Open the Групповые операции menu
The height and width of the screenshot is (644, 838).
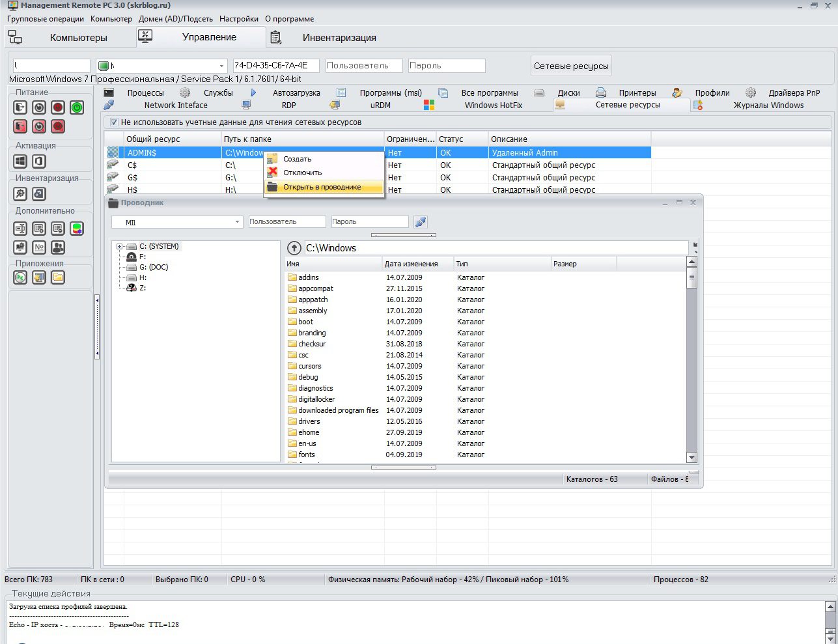[x=46, y=19]
